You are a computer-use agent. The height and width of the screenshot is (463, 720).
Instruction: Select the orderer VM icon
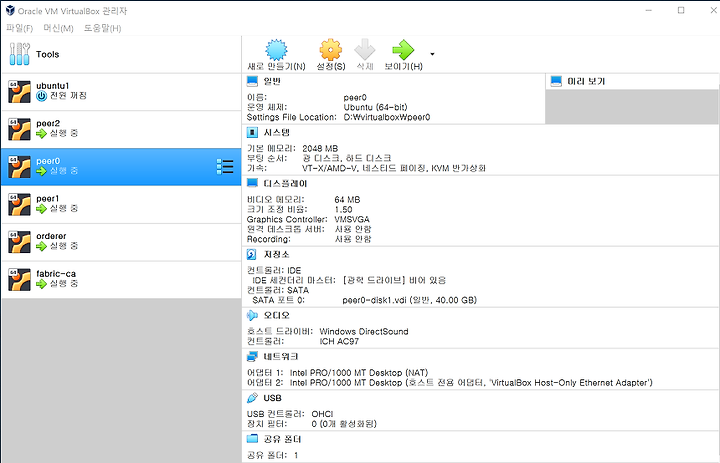19,242
